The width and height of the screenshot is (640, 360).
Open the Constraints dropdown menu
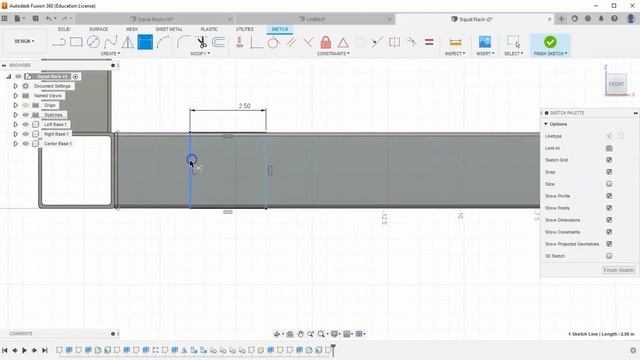(x=333, y=53)
